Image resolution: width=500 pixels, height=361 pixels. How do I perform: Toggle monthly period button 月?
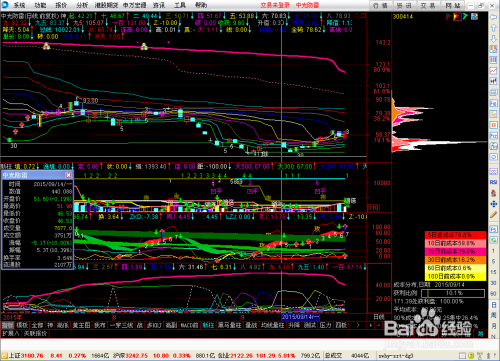(x=494, y=326)
